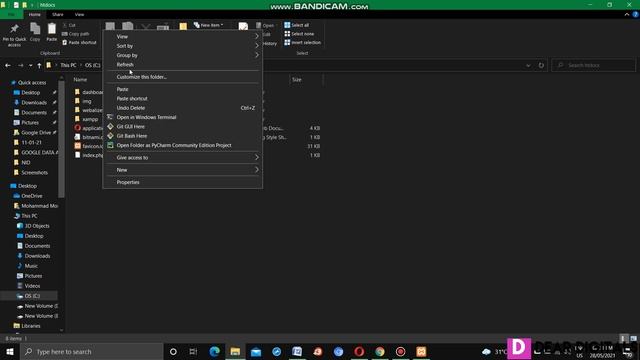
Task: Click This PC in the address breadcrumb
Action: coord(68,65)
